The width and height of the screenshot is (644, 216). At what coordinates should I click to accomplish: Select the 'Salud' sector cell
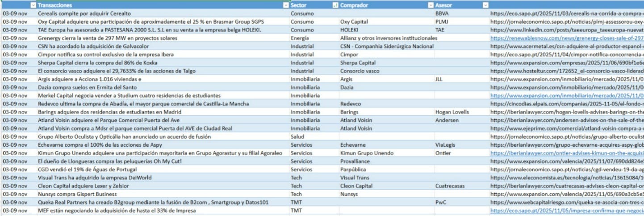[314, 136]
